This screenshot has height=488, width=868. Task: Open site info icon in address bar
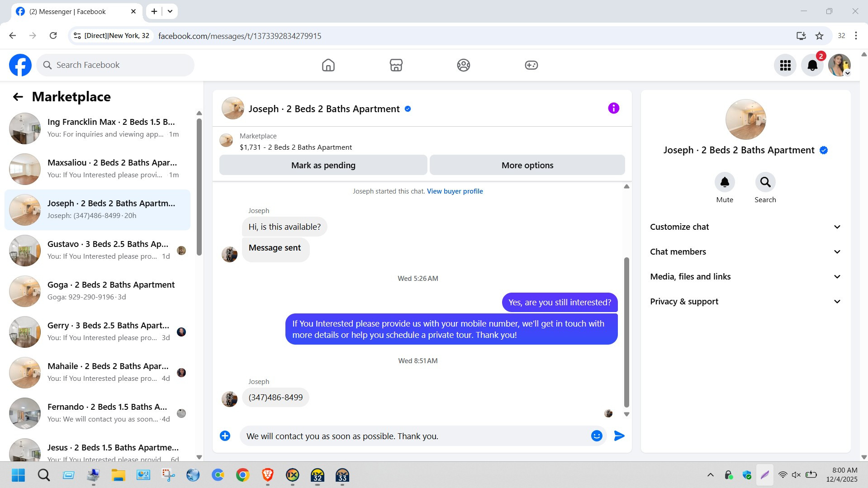77,36
